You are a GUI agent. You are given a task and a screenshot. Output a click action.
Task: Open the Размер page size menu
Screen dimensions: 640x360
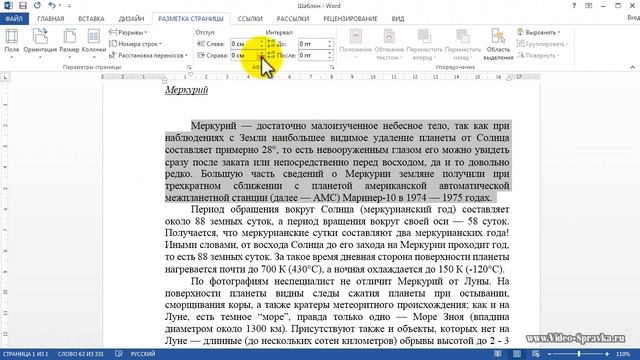tap(69, 44)
